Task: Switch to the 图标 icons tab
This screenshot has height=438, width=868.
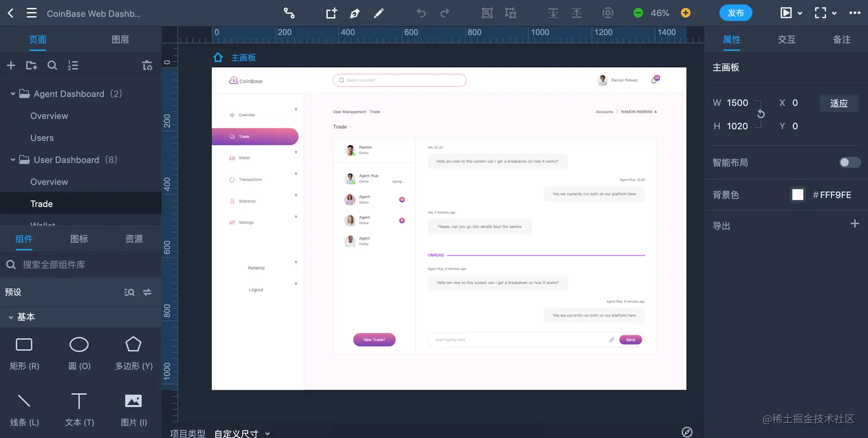Action: click(79, 239)
